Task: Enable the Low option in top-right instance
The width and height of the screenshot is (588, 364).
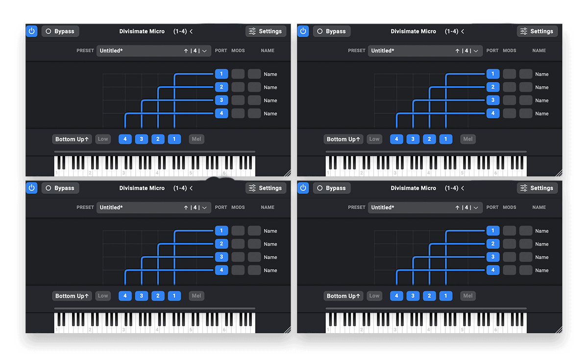Action: tap(374, 139)
